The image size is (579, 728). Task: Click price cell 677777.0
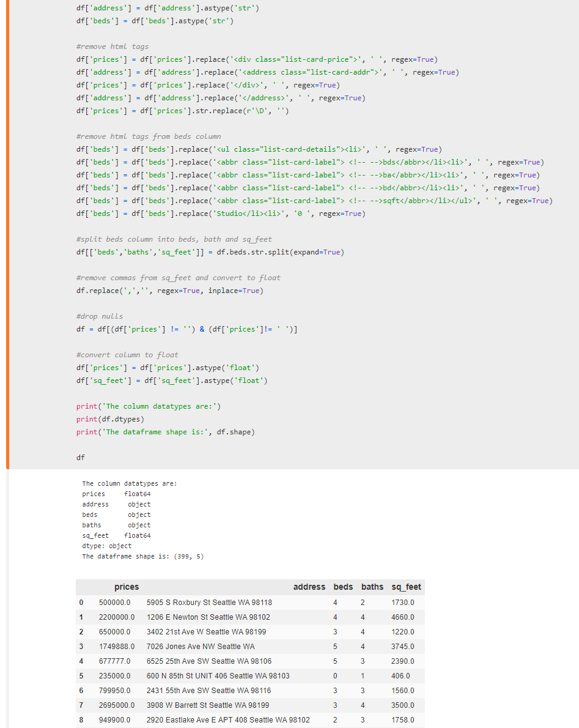point(114,661)
